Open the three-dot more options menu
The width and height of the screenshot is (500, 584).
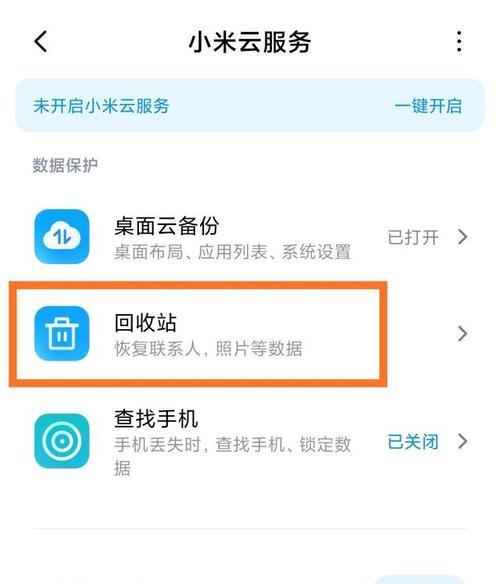(459, 41)
